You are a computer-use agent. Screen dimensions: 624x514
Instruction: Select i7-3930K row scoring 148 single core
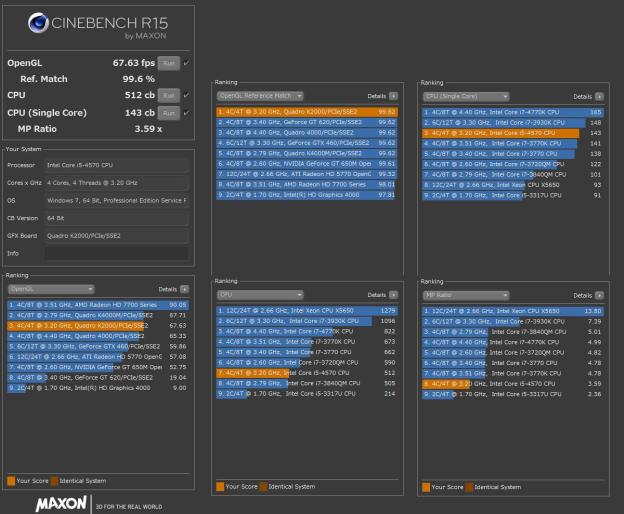tap(513, 123)
